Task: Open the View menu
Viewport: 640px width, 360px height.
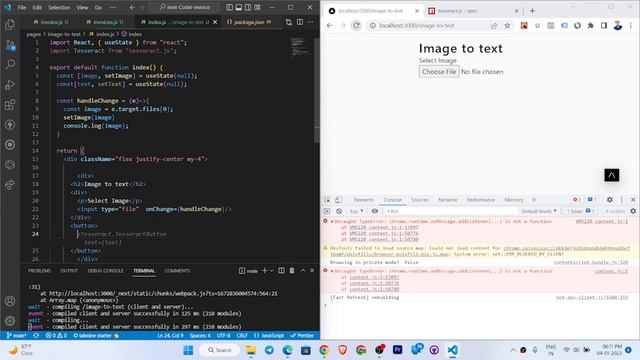Action: point(82,7)
